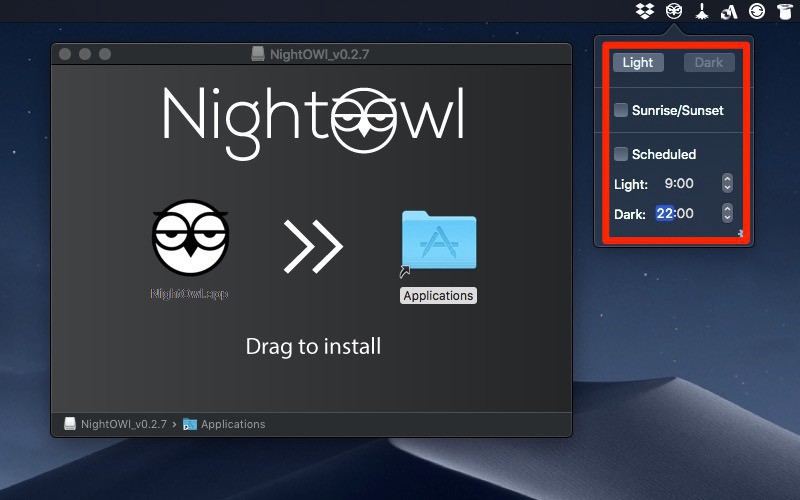Click the Dark time stepper arrows

click(727, 213)
